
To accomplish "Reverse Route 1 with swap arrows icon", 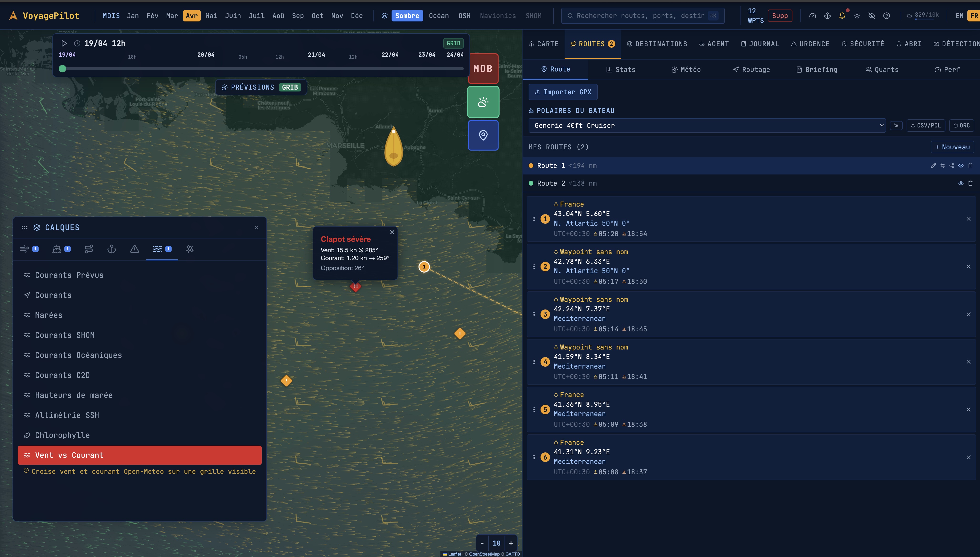I will 943,166.
